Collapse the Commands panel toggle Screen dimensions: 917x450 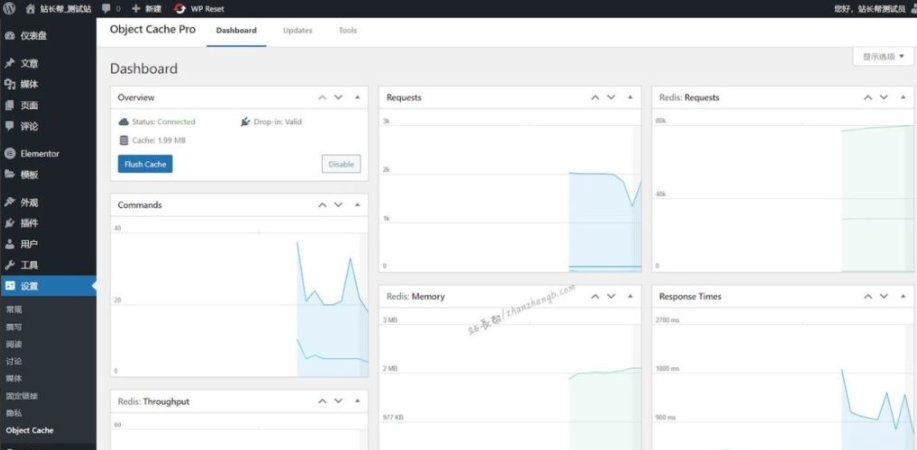[x=357, y=205]
